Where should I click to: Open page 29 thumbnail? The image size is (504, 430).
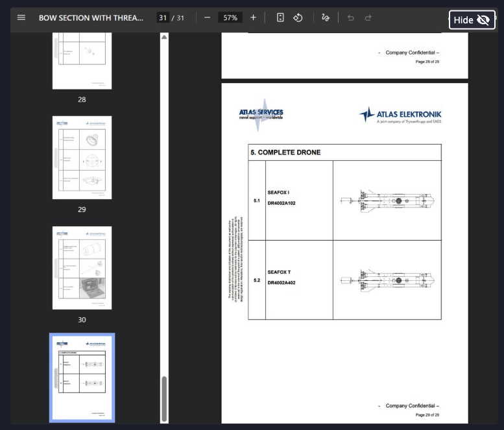(x=82, y=158)
